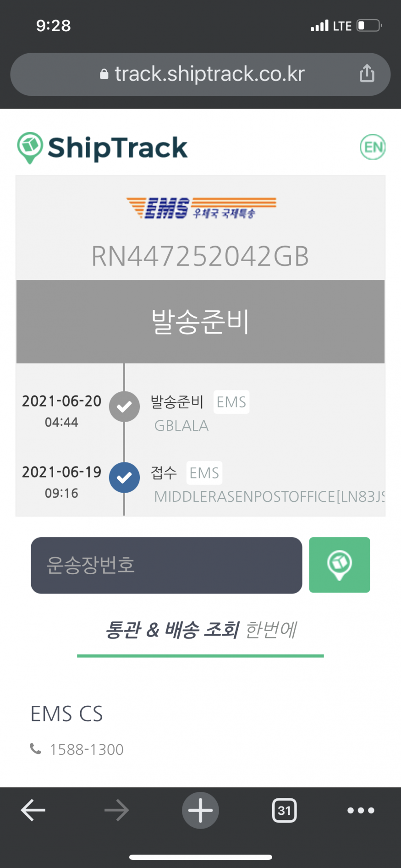Focus the 운송장번호 tracking number field
The width and height of the screenshot is (401, 868).
click(x=166, y=565)
